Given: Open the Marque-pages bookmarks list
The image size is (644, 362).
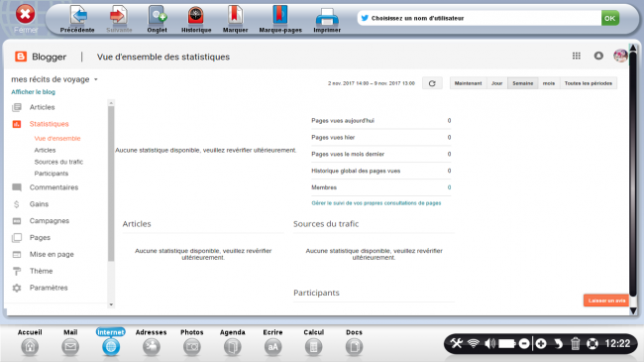Looking at the screenshot, I should tap(280, 19).
